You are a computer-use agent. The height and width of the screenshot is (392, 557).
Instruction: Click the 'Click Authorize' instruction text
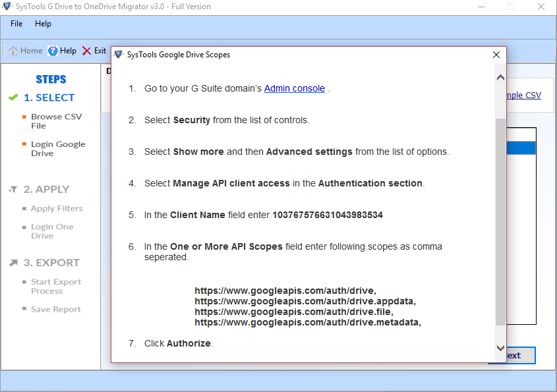[179, 343]
